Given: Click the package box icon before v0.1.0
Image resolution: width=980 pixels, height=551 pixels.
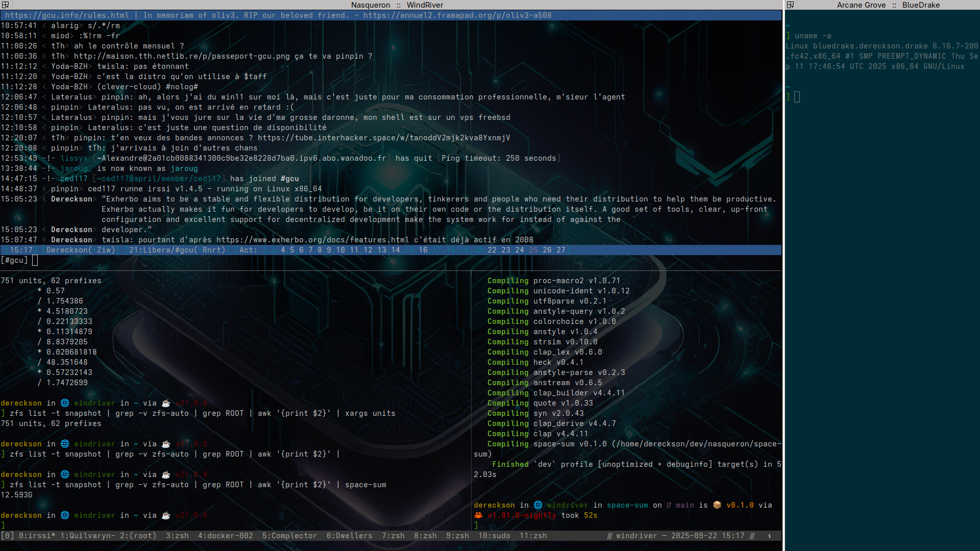Looking at the screenshot, I should click(x=717, y=505).
